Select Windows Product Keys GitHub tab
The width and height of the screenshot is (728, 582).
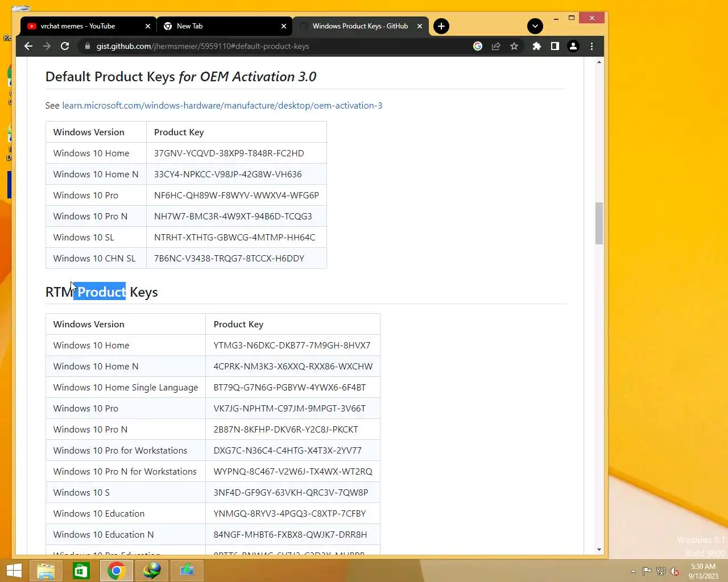point(360,26)
